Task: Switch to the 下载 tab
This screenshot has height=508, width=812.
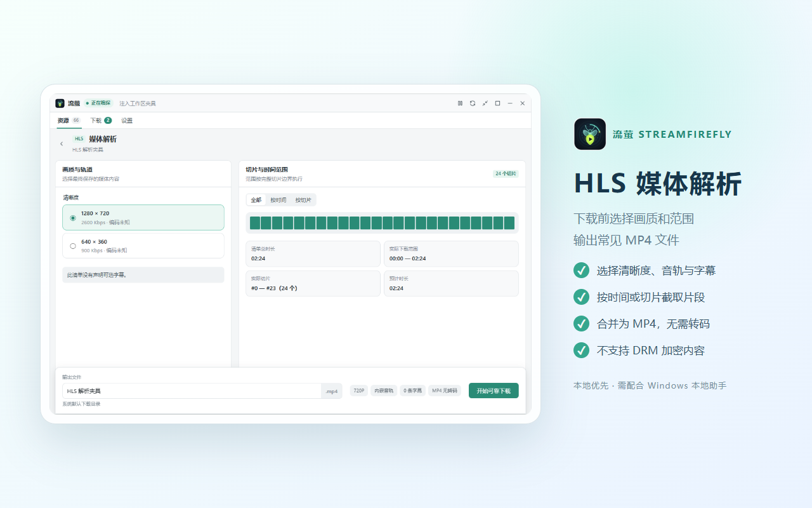Action: [101, 121]
